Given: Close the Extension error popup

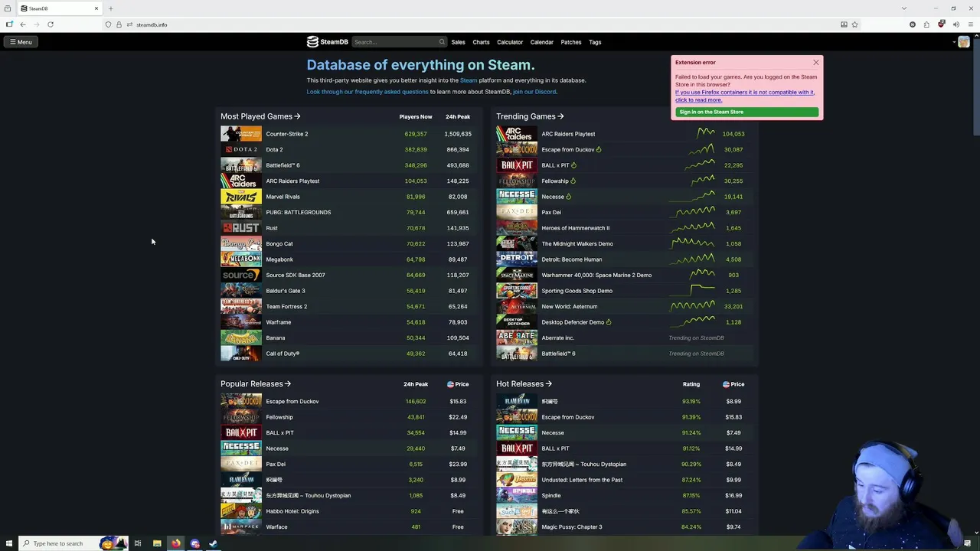Looking at the screenshot, I should pyautogui.click(x=816, y=62).
